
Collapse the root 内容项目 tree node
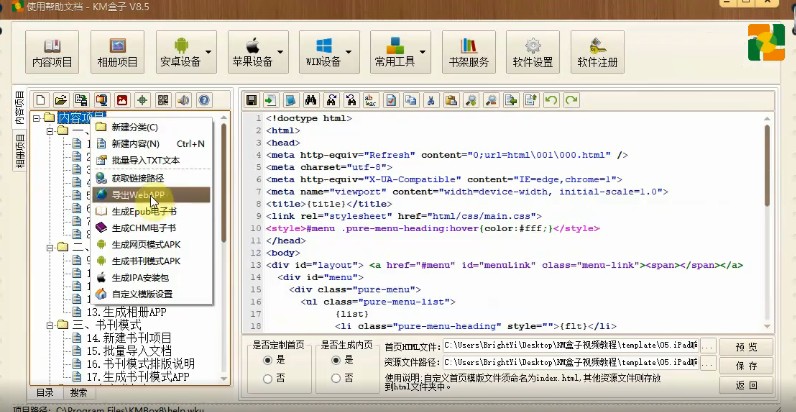[36, 118]
